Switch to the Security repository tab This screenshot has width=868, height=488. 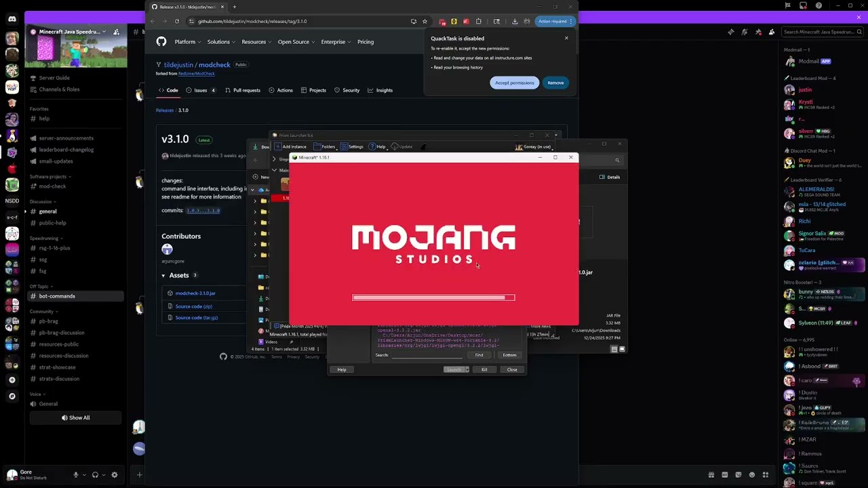(x=347, y=90)
